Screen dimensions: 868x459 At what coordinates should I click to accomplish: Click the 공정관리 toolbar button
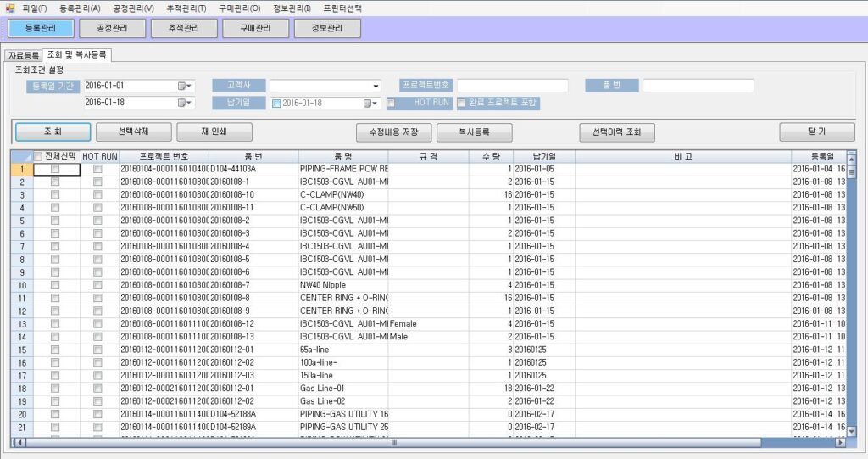click(x=113, y=28)
